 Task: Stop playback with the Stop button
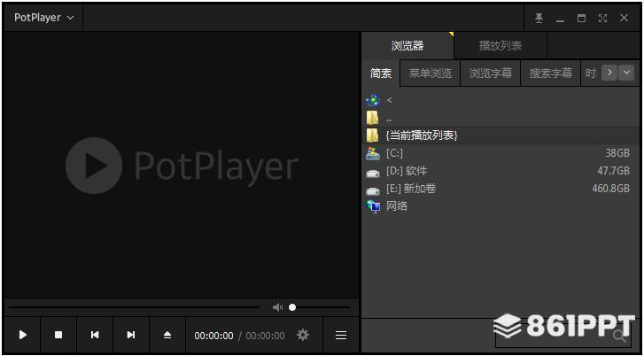(x=58, y=335)
